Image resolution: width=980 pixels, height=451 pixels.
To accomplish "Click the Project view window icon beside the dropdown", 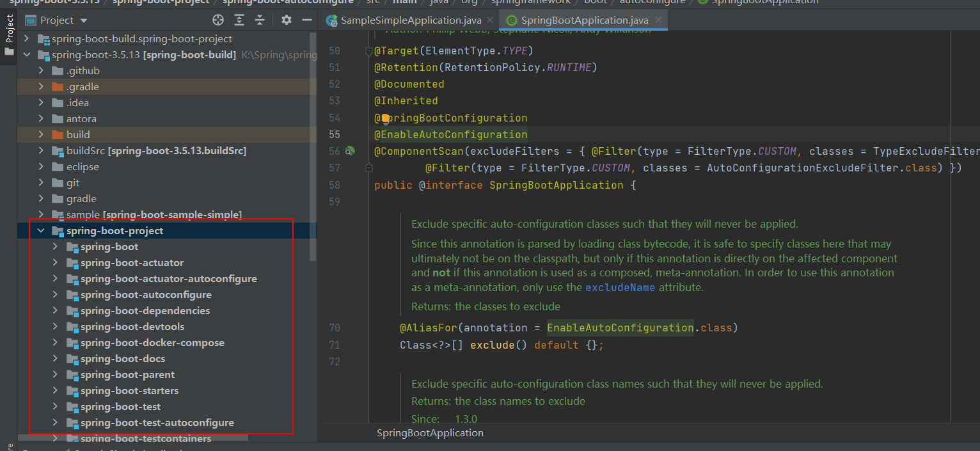I will [30, 20].
